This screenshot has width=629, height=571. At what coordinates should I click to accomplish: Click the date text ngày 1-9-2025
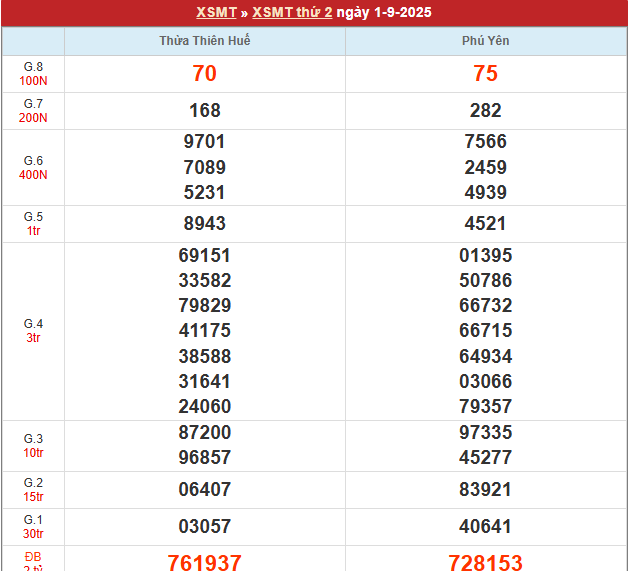click(384, 12)
